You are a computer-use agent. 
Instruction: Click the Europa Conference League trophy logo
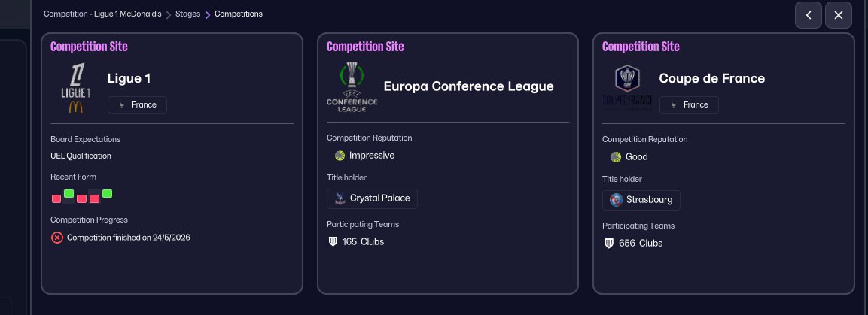pos(352,86)
